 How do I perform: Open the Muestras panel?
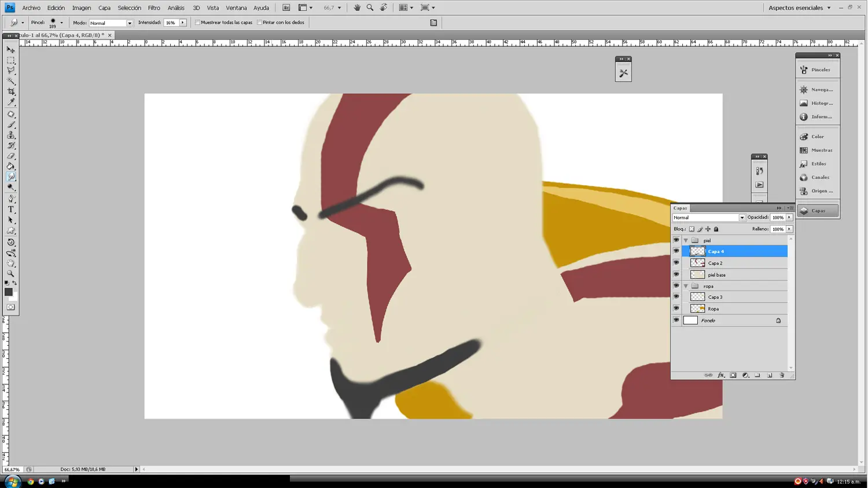pos(818,150)
